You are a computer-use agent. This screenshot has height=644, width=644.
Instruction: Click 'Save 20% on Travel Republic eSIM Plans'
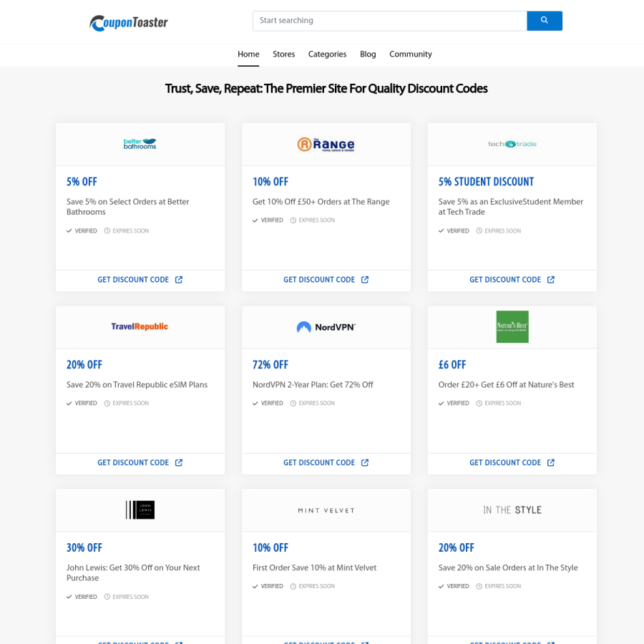tap(137, 385)
